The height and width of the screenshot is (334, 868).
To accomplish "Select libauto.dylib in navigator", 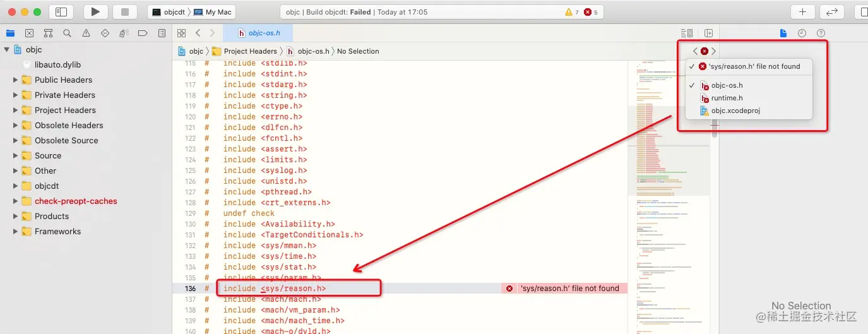I will 57,64.
